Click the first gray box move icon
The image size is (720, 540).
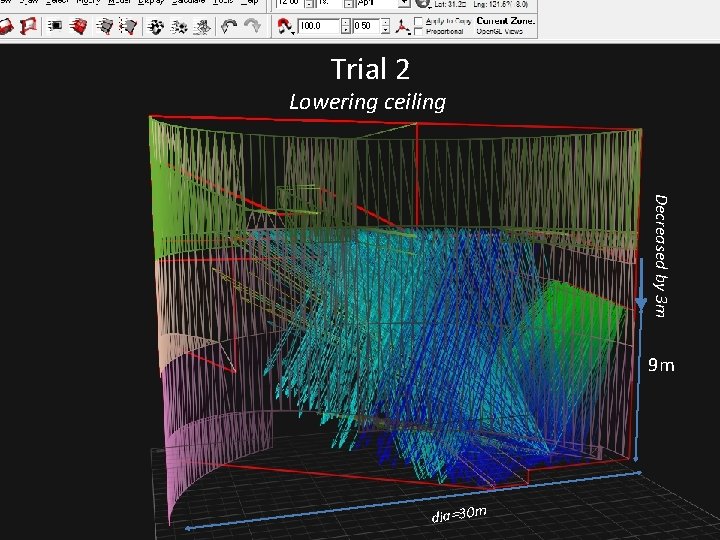(105, 26)
